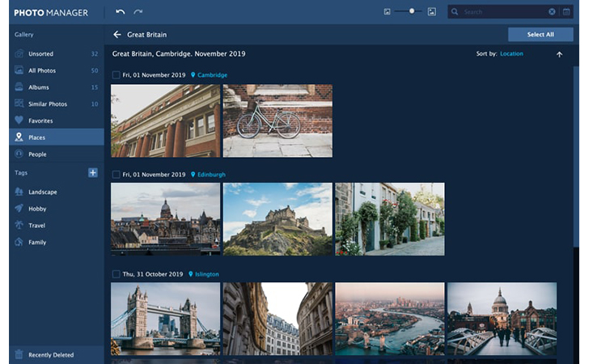Viewport: 589px width, 364px height.
Task: Check the Edinburgh 01 November group checkbox
Action: (117, 175)
